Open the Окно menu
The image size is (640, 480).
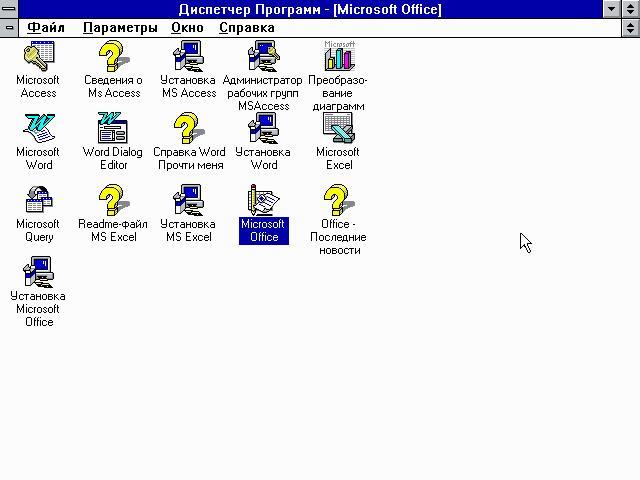tap(187, 28)
